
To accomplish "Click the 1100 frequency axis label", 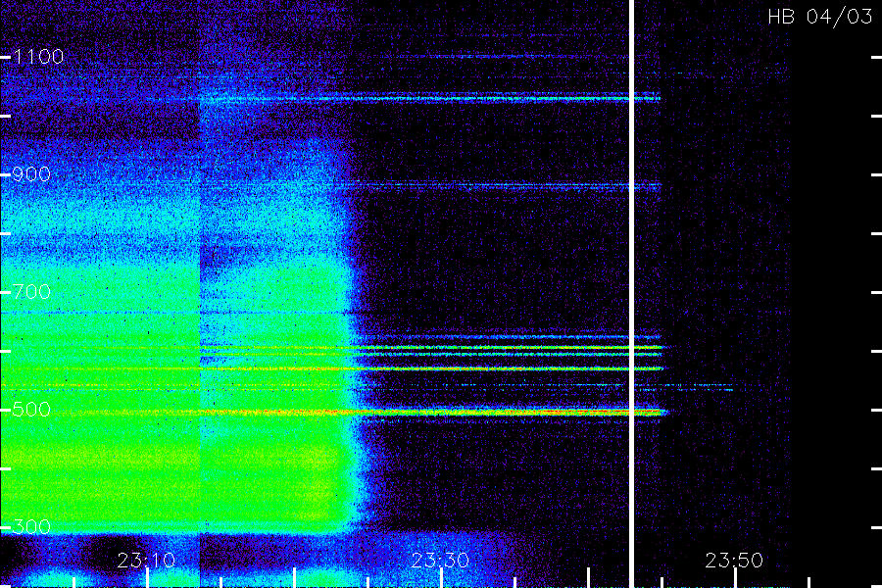I will click(x=38, y=57).
